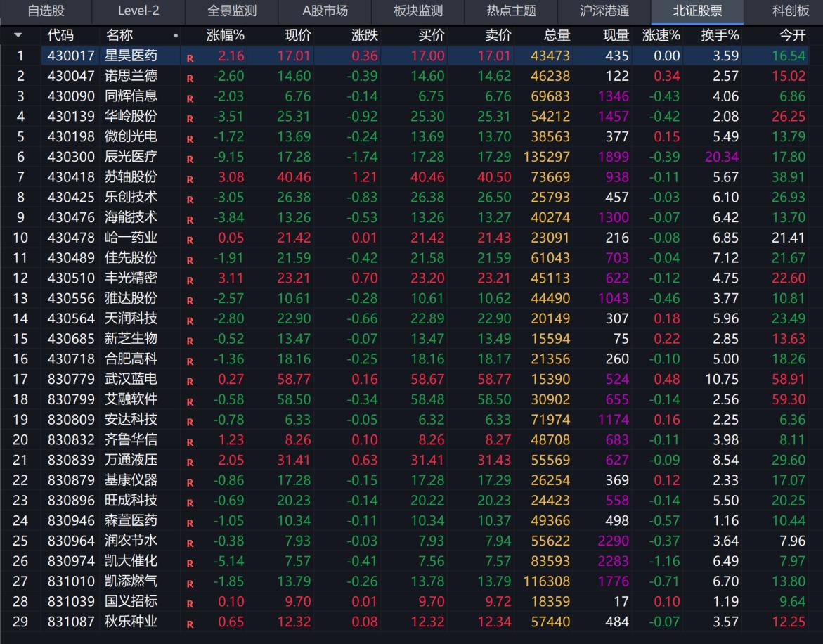Select stock code 831087
Image resolution: width=823 pixels, height=644 pixels.
tap(71, 622)
